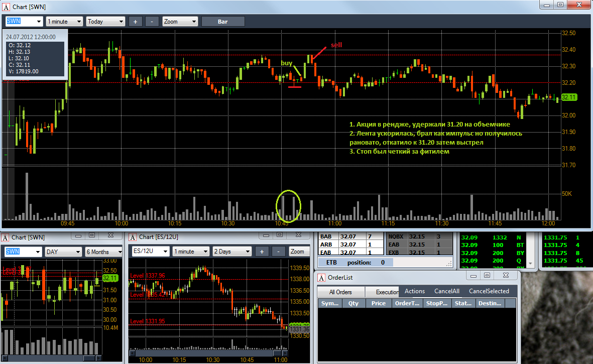
Task: Click the Sym... column header
Action: (x=330, y=303)
